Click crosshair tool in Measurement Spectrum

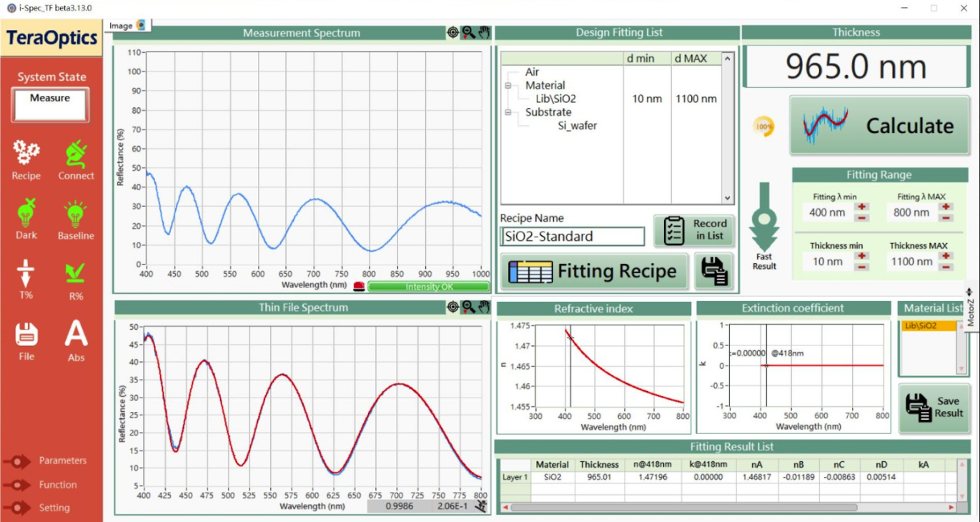click(x=452, y=32)
